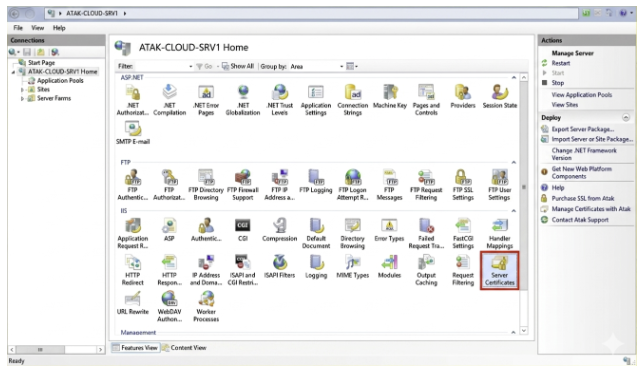Open Failed Request Tracing Rules
This screenshot has width=643, height=373.
pyautogui.click(x=426, y=234)
